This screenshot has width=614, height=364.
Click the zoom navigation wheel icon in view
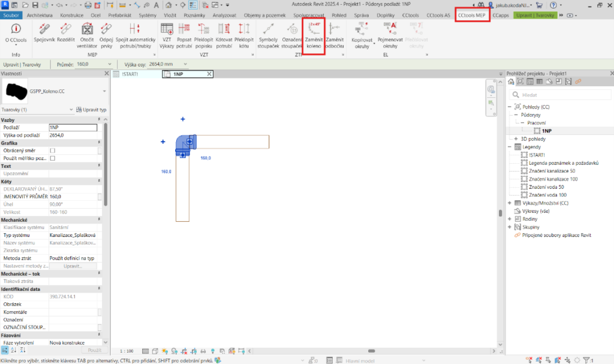491,90
